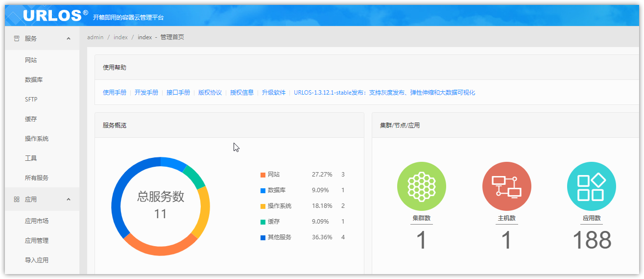
Task: Click the URLOS logo in header
Action: point(52,15)
